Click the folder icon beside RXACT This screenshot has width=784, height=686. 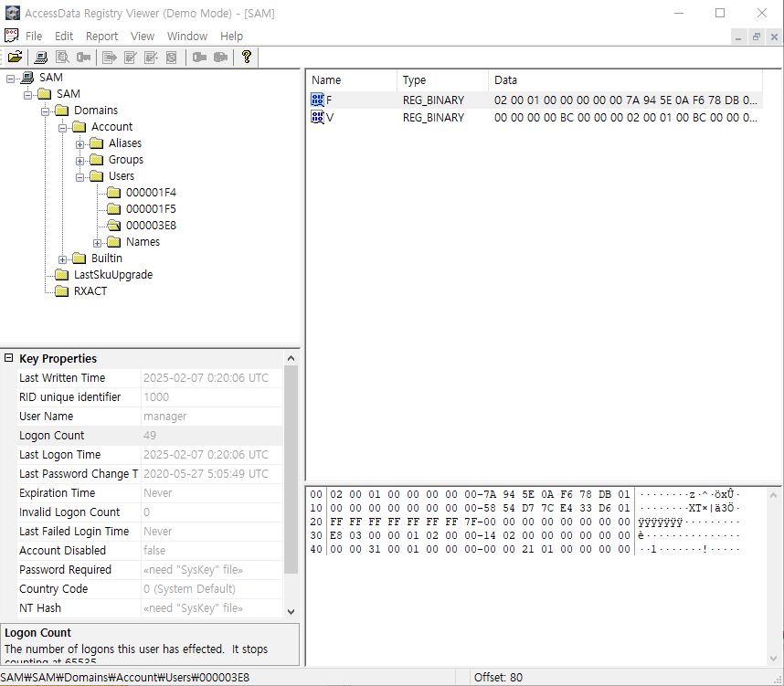click(62, 291)
